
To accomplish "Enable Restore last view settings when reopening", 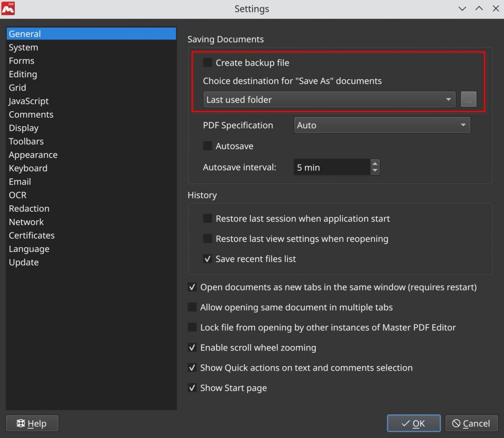I will point(208,239).
